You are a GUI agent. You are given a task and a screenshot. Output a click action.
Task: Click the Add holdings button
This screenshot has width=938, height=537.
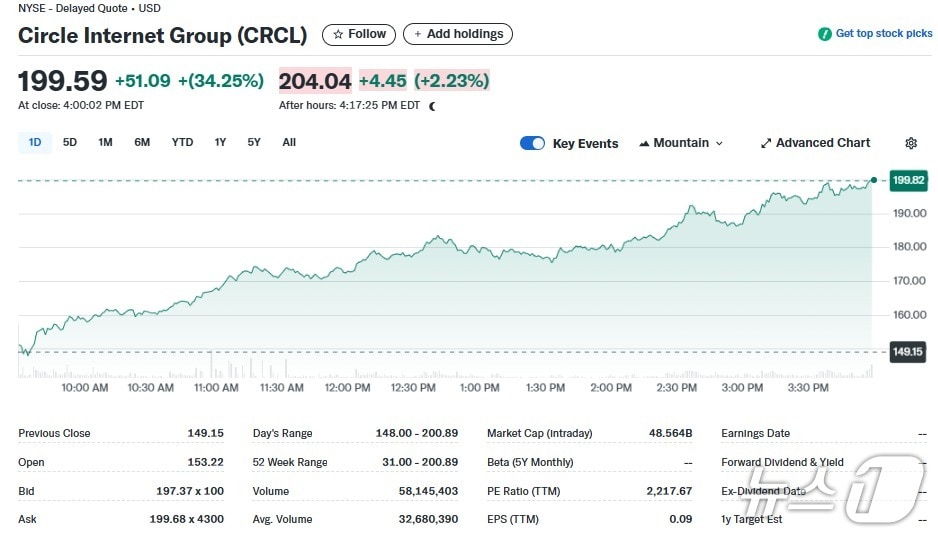click(458, 34)
